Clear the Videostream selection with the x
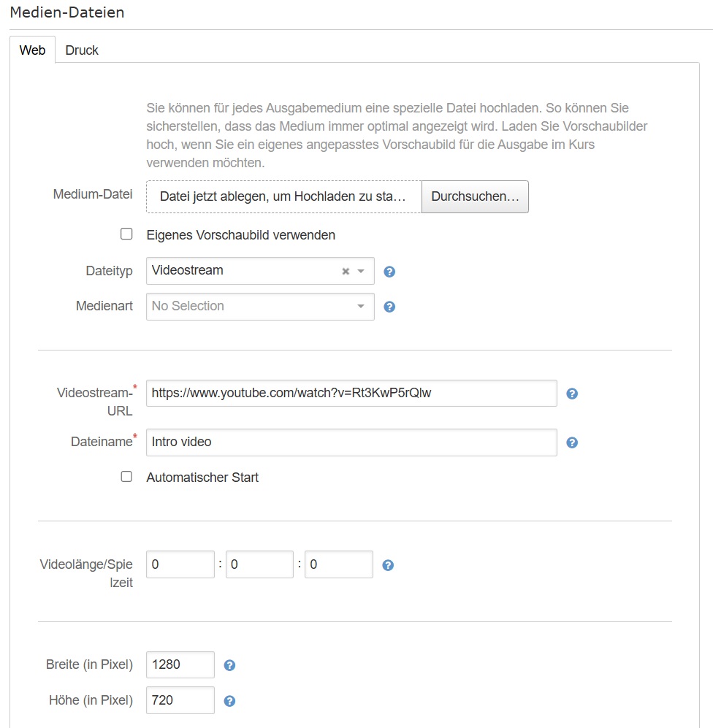 point(346,271)
